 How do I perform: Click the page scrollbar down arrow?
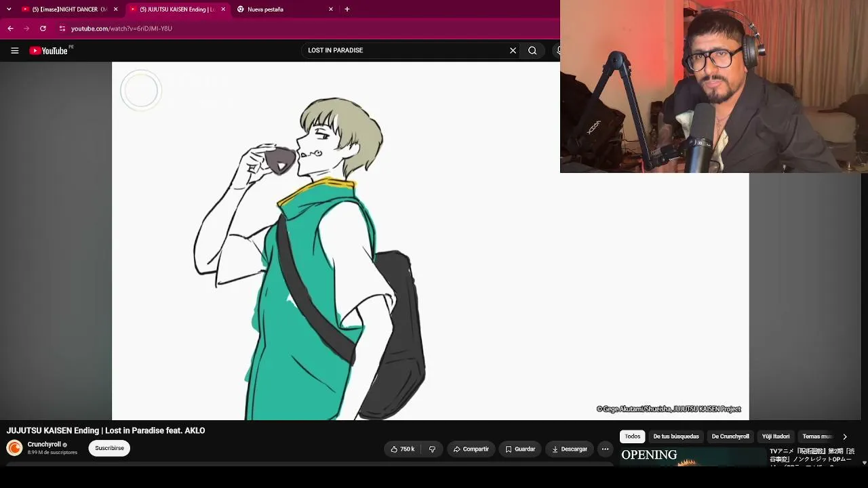coord(864,463)
